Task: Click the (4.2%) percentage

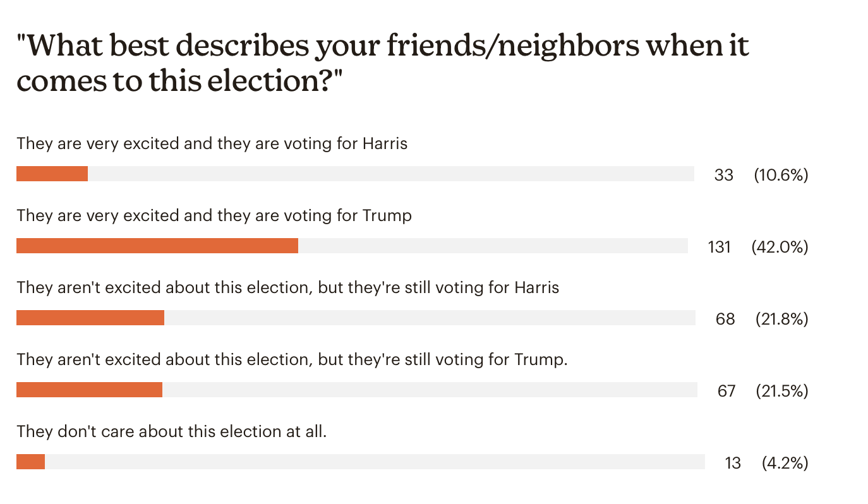Action: tap(785, 463)
